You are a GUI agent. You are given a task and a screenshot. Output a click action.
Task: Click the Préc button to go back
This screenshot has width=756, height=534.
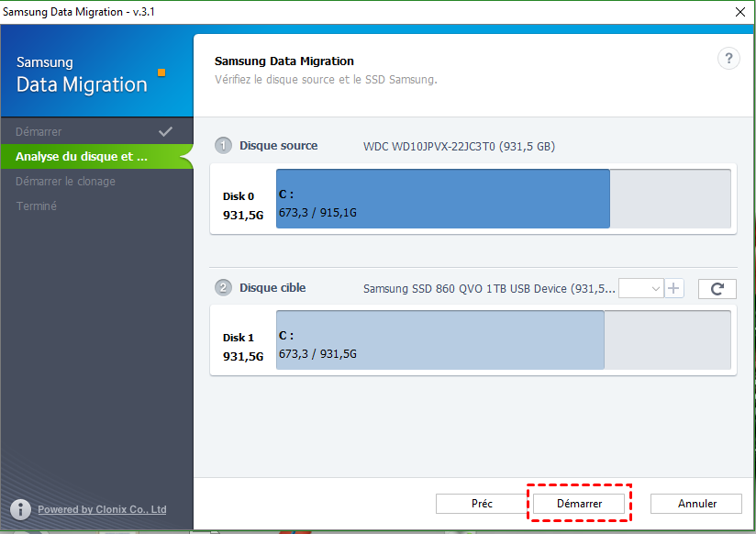click(482, 503)
